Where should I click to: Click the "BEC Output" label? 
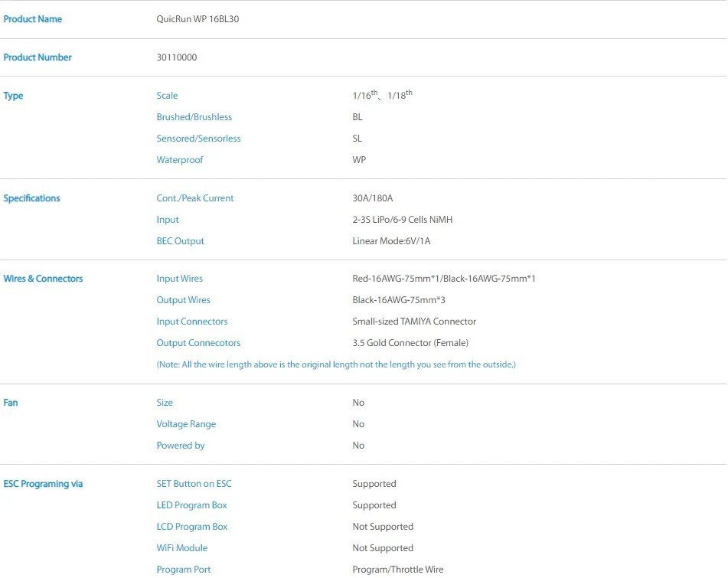tap(180, 241)
